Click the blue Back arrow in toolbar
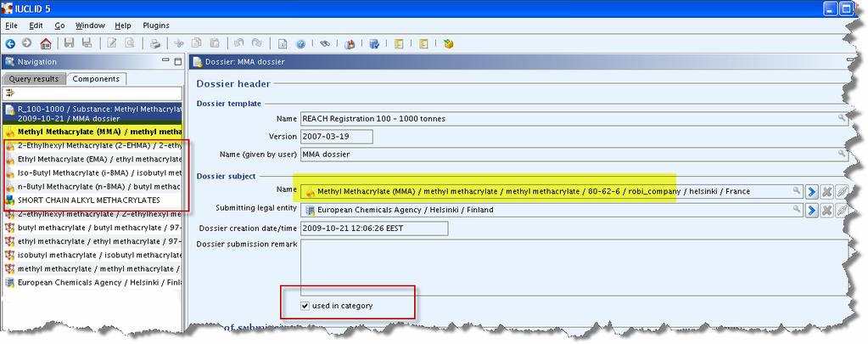Viewport: 868px width, 344px height. click(10, 44)
